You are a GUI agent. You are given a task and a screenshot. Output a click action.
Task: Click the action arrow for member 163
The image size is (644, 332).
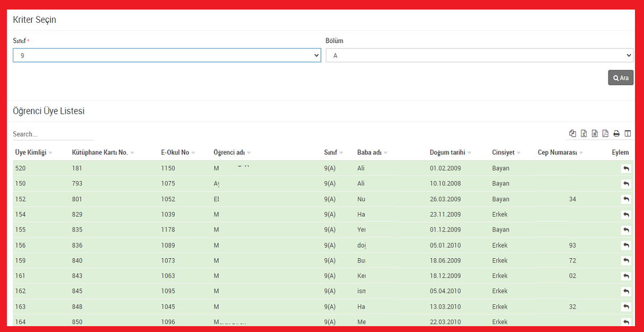626,307
